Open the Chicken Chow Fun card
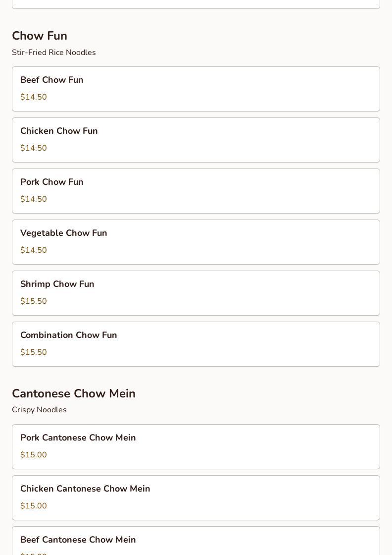The width and height of the screenshot is (392, 555). coord(196,140)
